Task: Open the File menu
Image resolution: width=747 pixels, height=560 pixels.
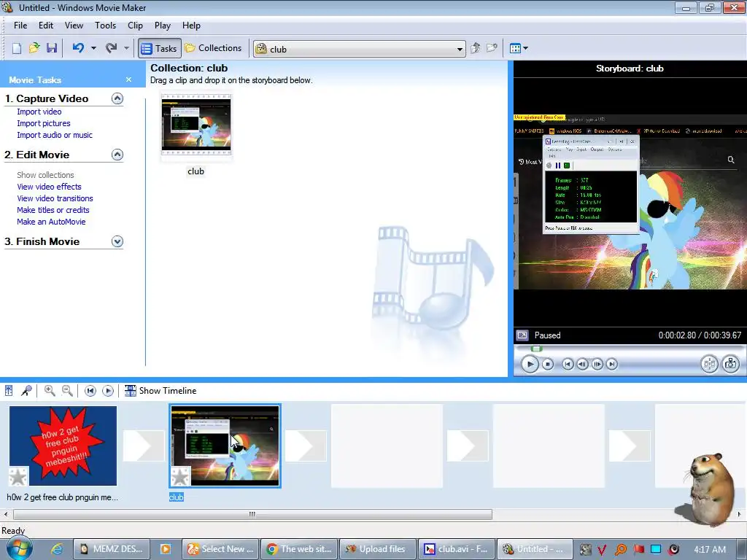Action: point(20,26)
